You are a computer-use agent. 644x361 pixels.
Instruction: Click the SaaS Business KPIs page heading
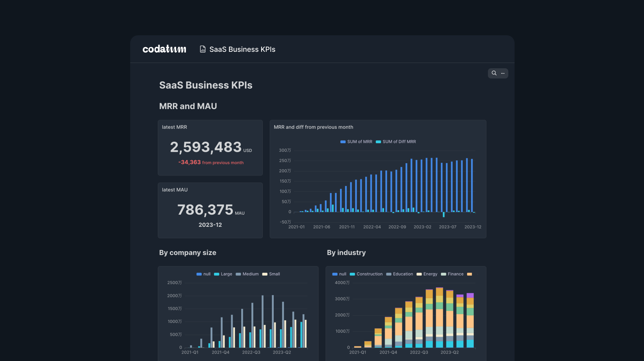coord(206,85)
